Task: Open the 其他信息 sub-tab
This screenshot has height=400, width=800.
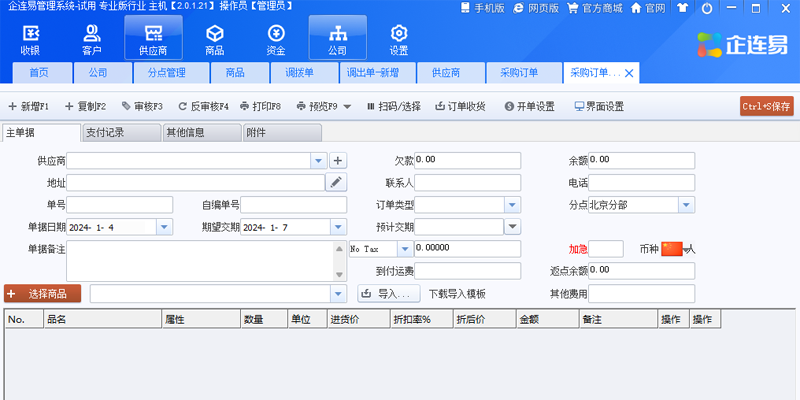Action: point(202,133)
